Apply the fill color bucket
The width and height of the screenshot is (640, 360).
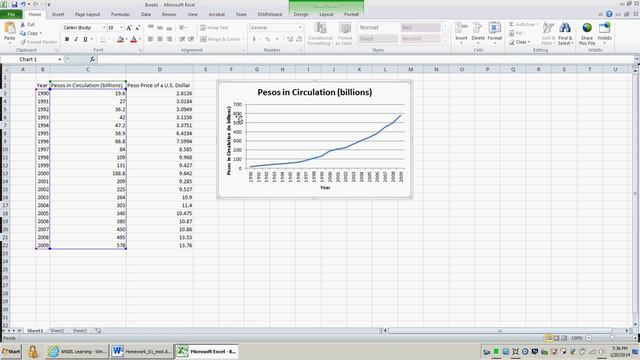tap(120, 39)
